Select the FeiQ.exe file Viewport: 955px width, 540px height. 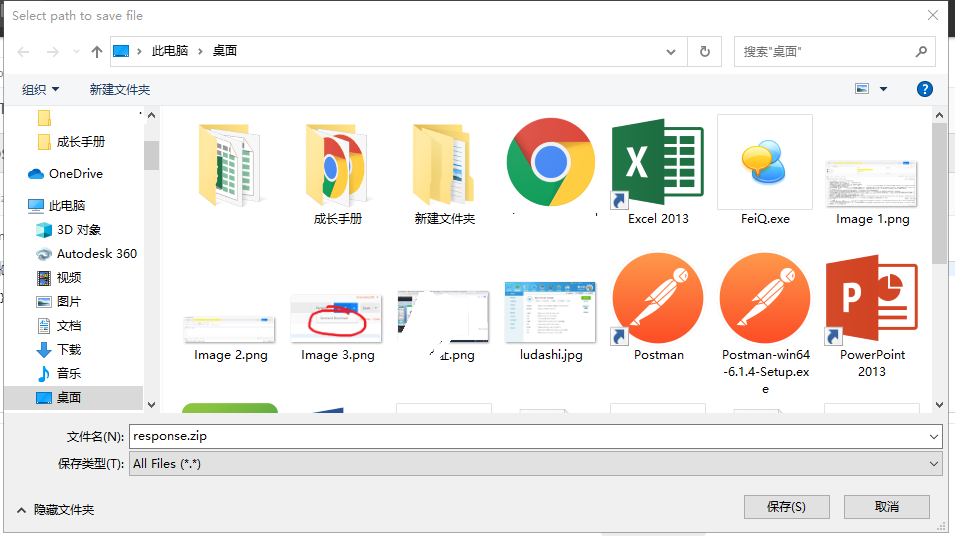(765, 170)
